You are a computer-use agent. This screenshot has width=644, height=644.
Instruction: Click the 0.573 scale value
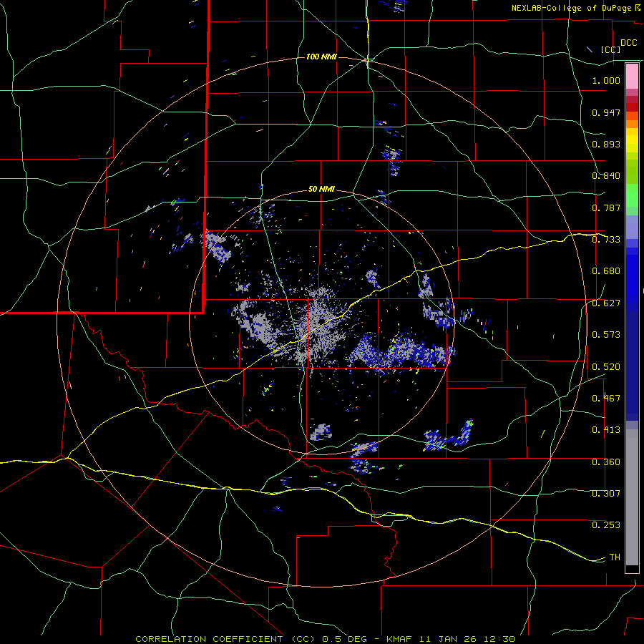click(x=606, y=335)
